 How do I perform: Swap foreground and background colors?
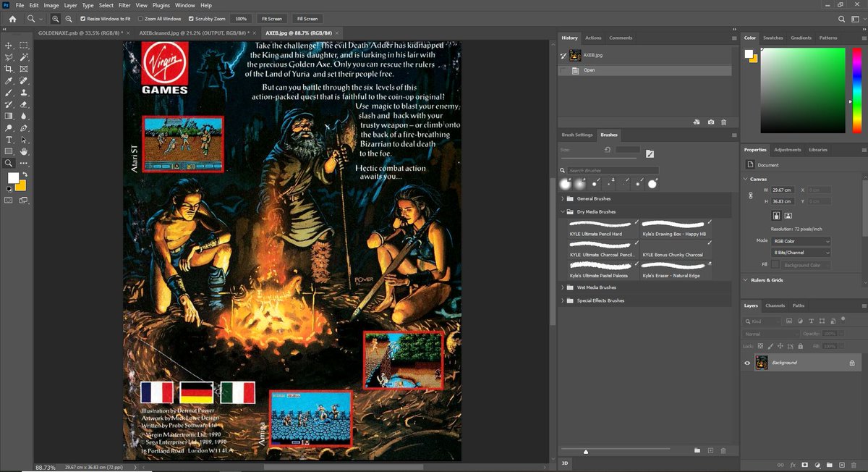click(24, 174)
